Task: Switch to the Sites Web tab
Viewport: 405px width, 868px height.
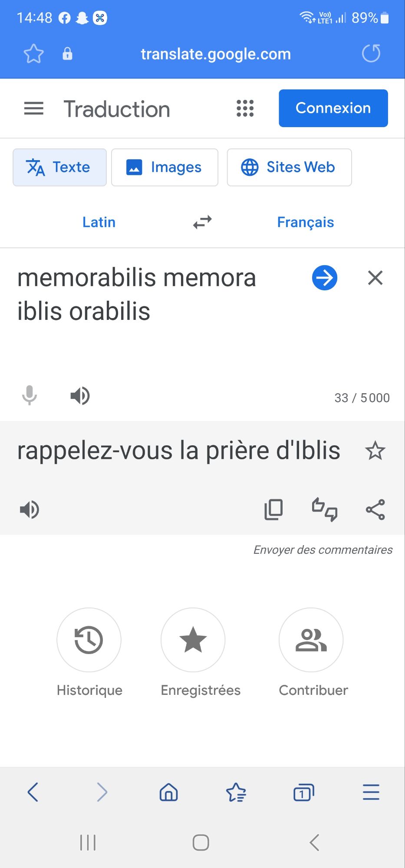Action: coord(289,168)
